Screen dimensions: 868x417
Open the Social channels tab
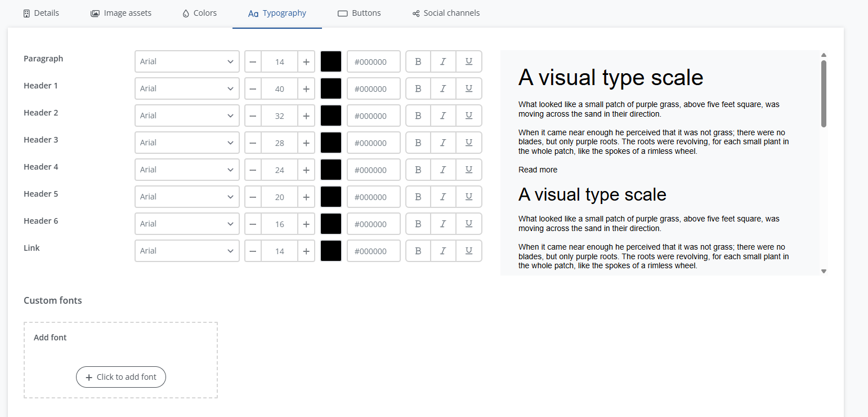[x=446, y=13]
